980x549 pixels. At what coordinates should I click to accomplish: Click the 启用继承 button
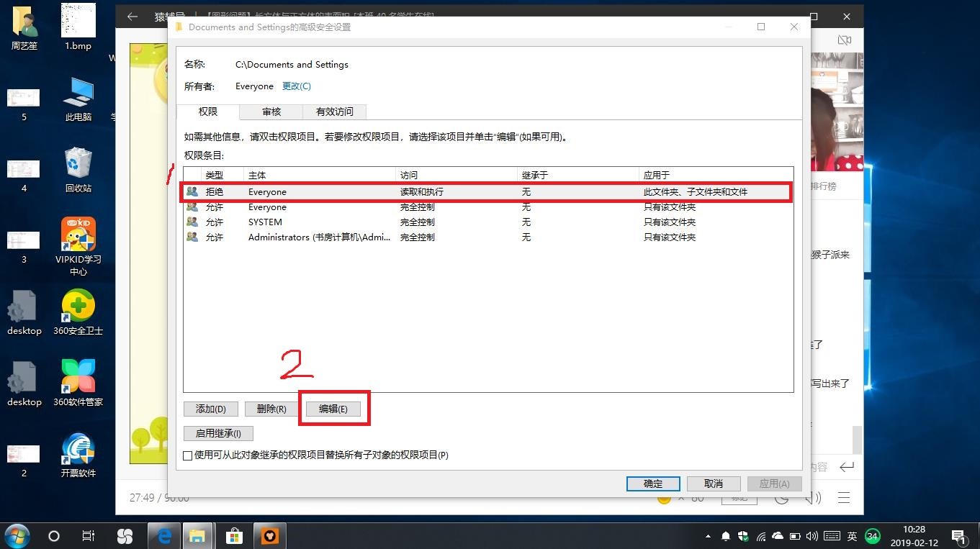(217, 432)
